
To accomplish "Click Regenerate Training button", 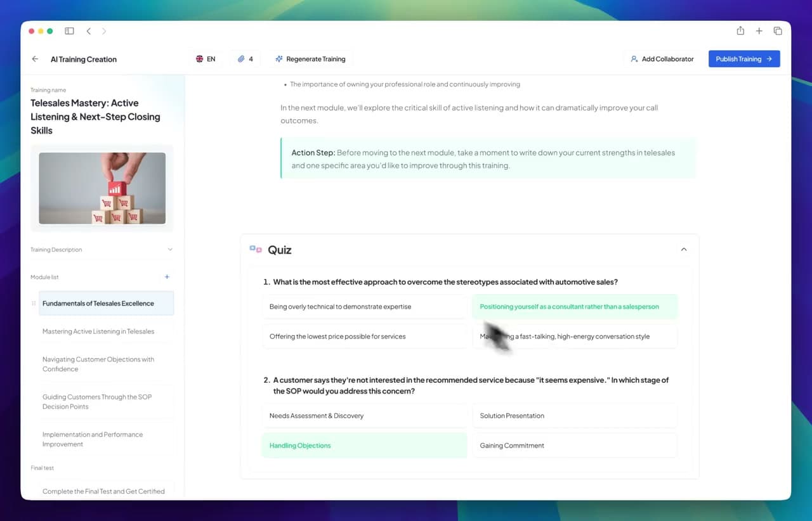I will (x=310, y=59).
